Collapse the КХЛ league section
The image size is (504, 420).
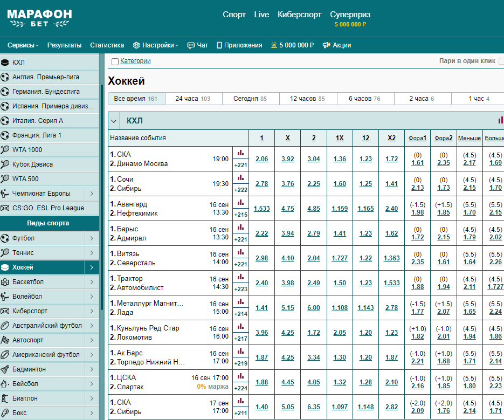click(113, 121)
